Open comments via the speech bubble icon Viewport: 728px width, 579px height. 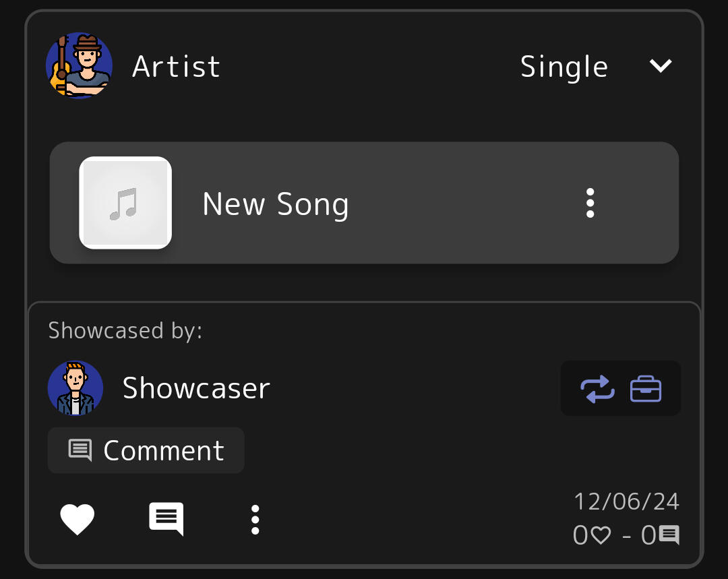coord(166,520)
